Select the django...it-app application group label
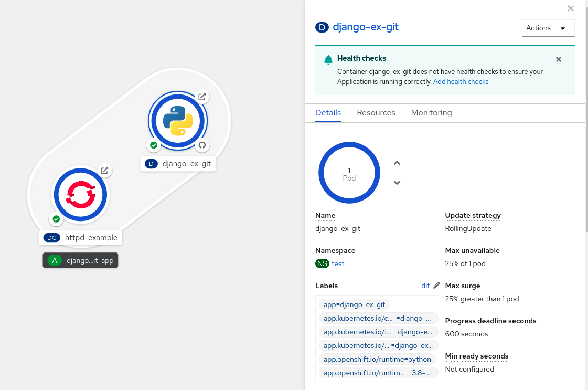 tap(81, 260)
